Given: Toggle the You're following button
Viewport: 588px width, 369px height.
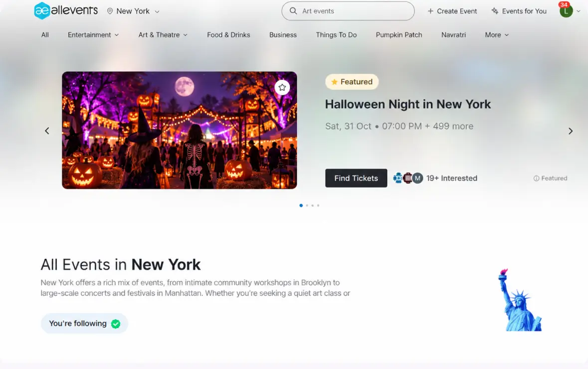Looking at the screenshot, I should coord(84,324).
